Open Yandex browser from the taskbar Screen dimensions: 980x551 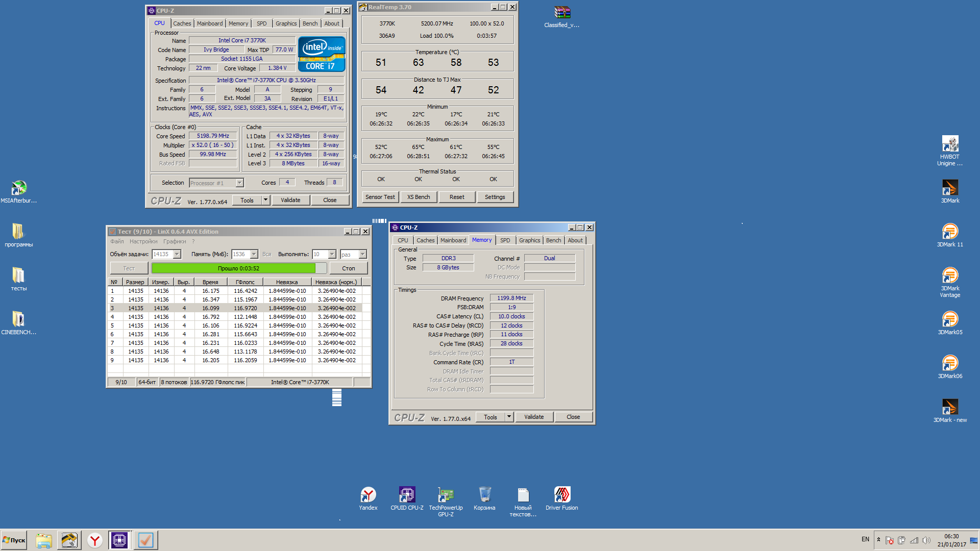(94, 540)
